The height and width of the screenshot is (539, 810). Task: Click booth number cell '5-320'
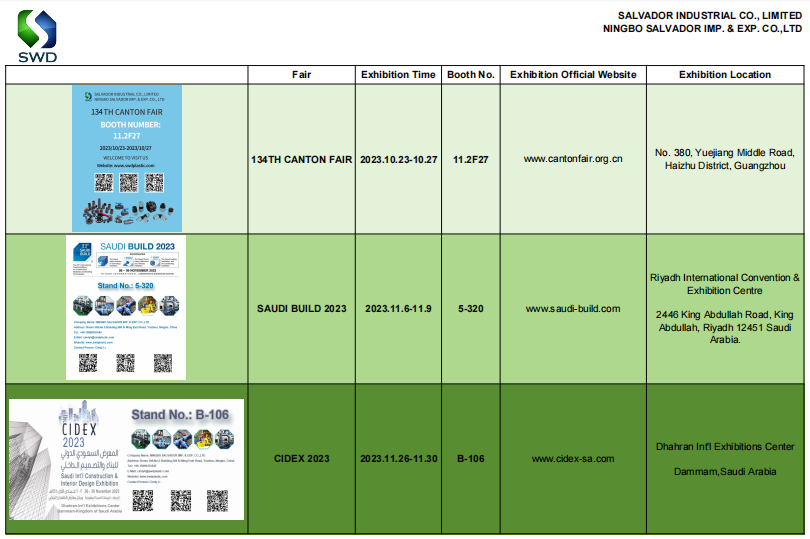point(471,309)
